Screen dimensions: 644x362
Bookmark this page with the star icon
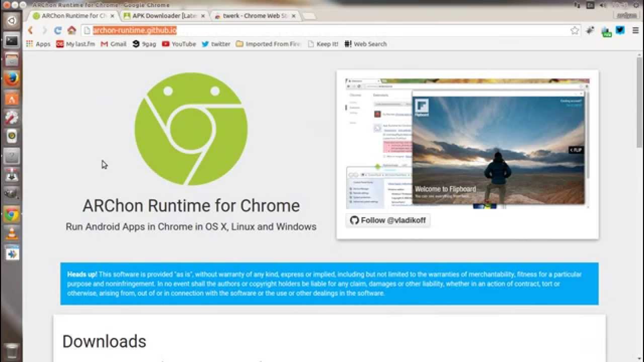575,31
